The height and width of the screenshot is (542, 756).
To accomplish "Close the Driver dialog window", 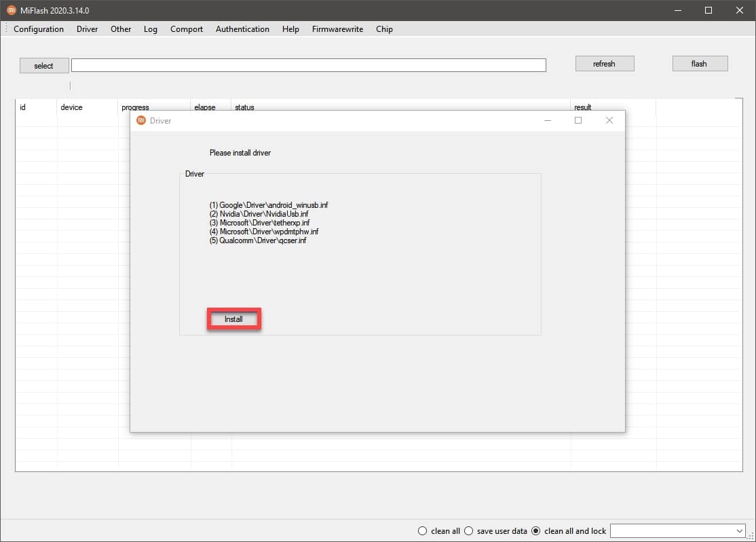I will click(609, 120).
